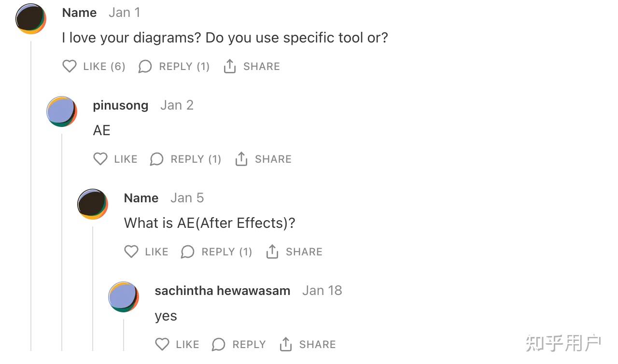Open sachintha hewawasam's profile name link
The image size is (618, 364).
[x=222, y=291]
